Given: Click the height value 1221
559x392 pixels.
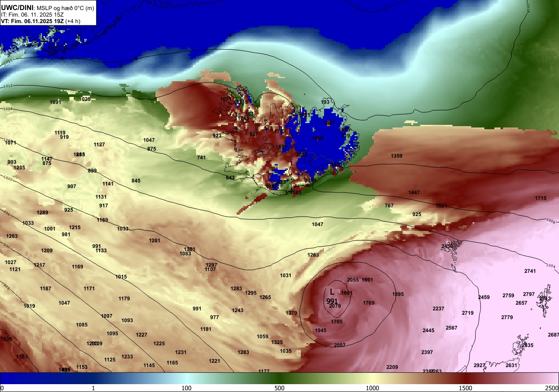Looking at the screenshot, I should tap(214, 361).
